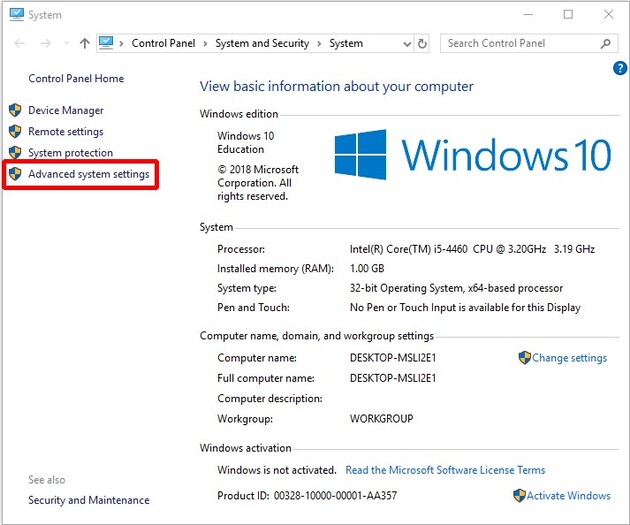Navigate back with the back arrow
Screen dimensions: 630x525
click(x=20, y=44)
